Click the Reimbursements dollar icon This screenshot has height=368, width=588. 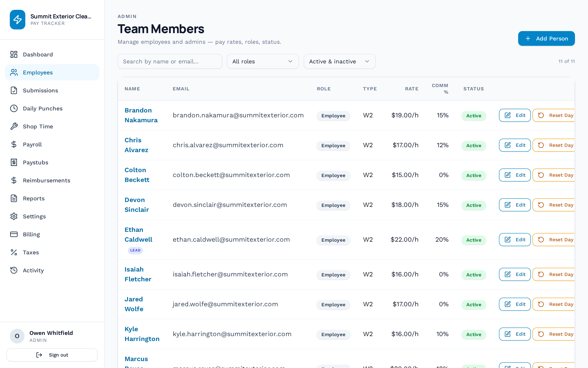tap(14, 180)
